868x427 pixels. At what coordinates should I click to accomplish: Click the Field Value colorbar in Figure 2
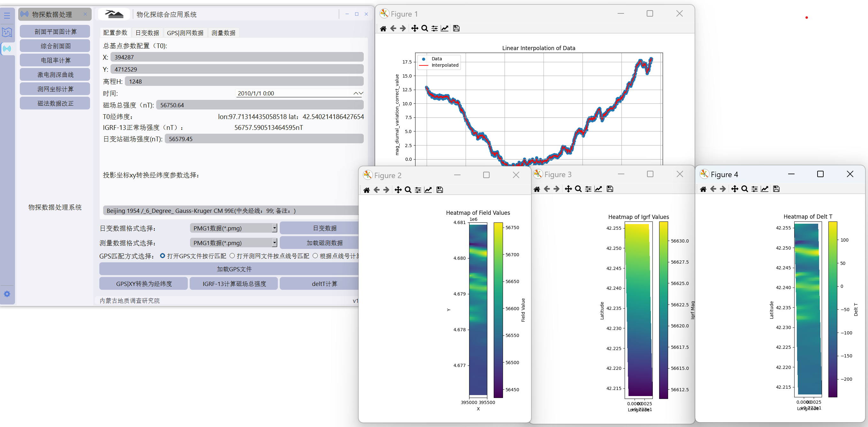[498, 310]
